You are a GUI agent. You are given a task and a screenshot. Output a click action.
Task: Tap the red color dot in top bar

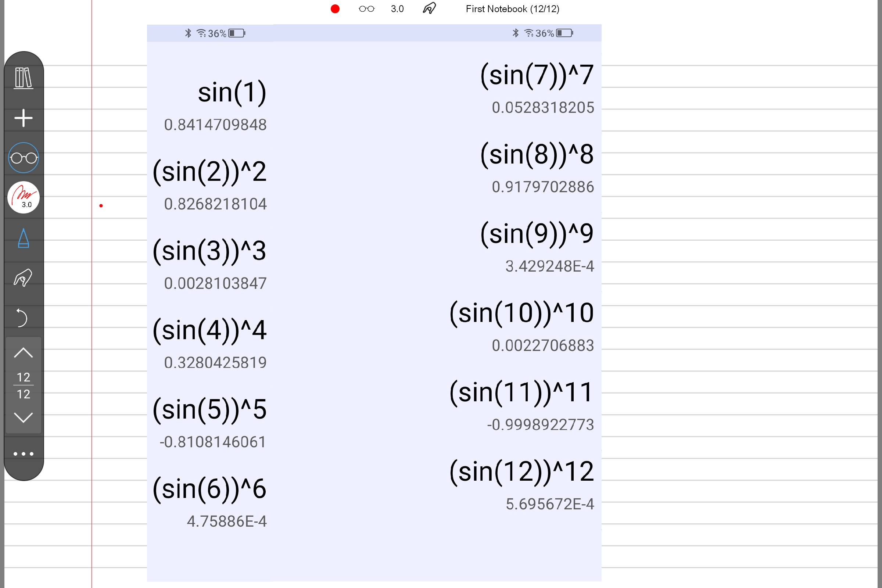click(x=335, y=9)
